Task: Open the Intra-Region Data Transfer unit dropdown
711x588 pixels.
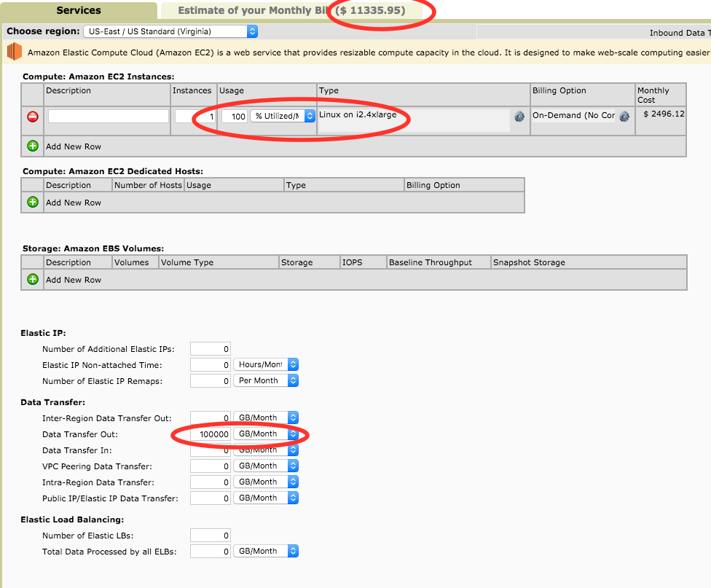Action: (x=266, y=482)
